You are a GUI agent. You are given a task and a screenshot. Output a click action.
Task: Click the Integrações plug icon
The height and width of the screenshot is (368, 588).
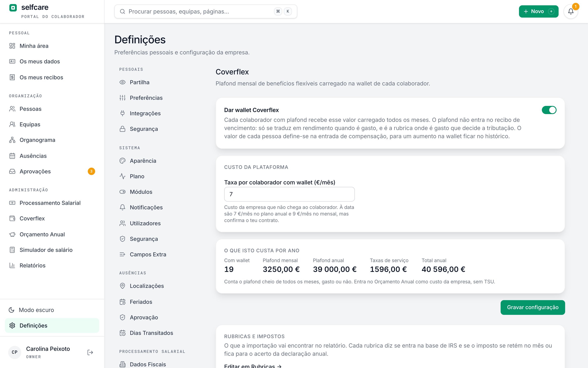(x=122, y=113)
